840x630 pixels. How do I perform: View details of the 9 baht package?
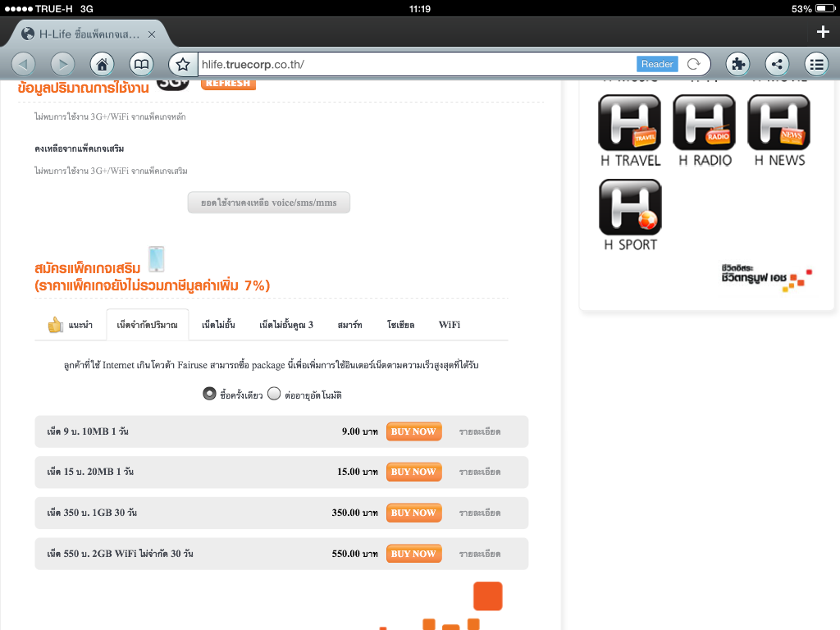(480, 431)
